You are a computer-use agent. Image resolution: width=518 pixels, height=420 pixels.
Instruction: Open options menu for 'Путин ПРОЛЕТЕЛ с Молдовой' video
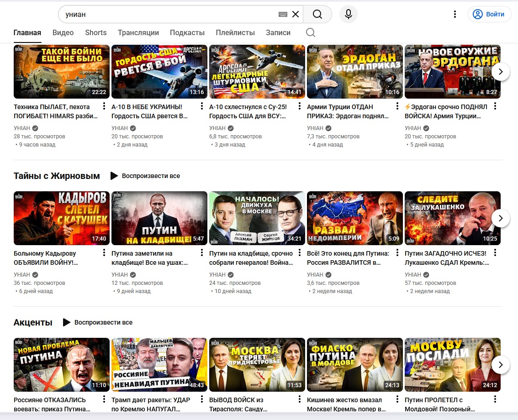click(495, 399)
